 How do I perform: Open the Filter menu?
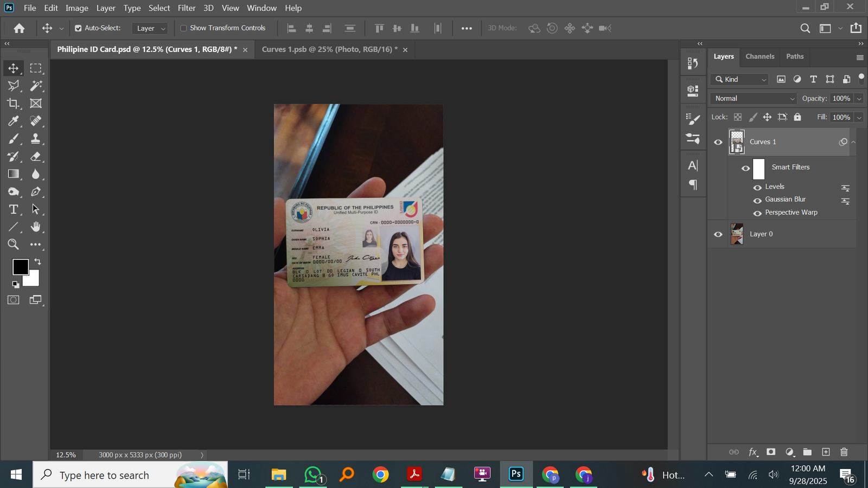pos(187,8)
